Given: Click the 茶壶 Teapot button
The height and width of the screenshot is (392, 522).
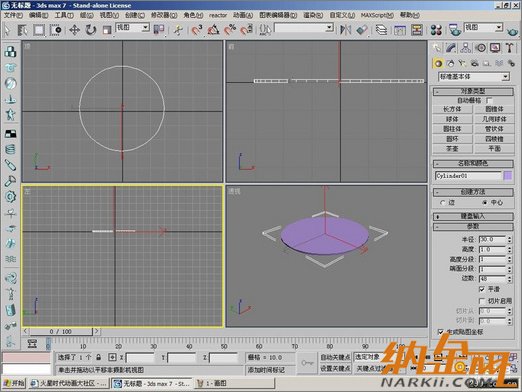Looking at the screenshot, I should (x=452, y=148).
